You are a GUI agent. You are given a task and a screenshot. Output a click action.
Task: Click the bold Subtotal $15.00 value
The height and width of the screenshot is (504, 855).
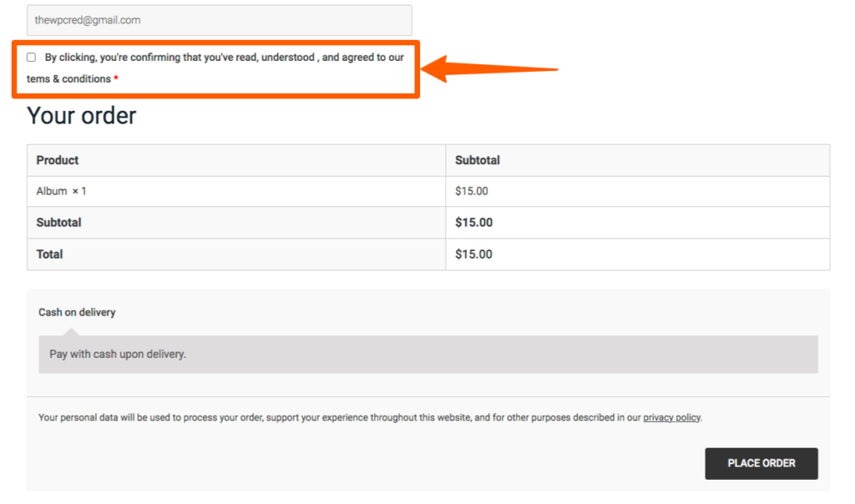tap(474, 222)
